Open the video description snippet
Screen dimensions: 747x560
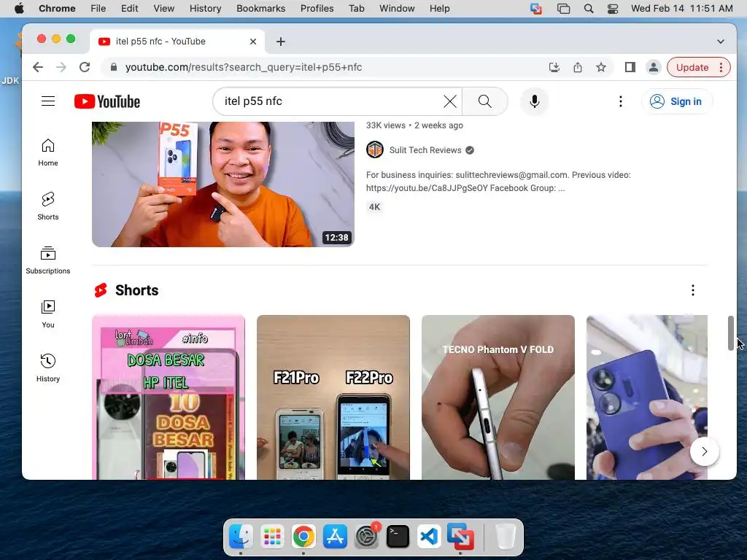tap(498, 182)
